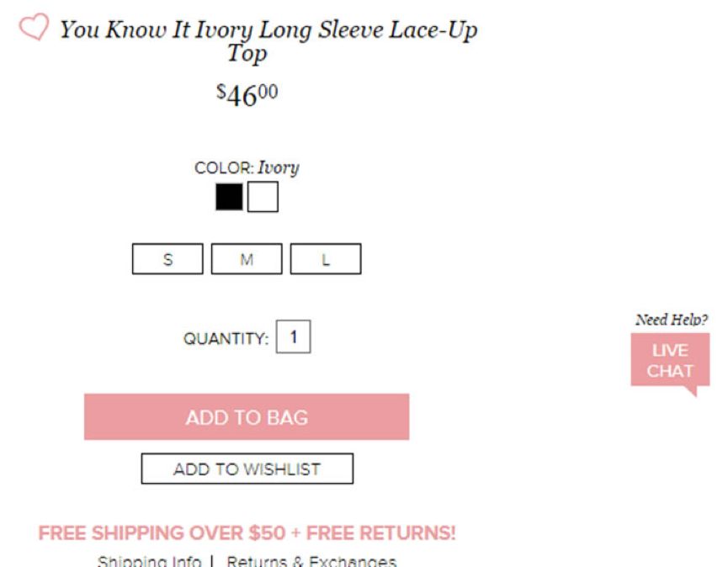Image resolution: width=728 pixels, height=567 pixels.
Task: Click the QUANTITY label
Action: 226,339
